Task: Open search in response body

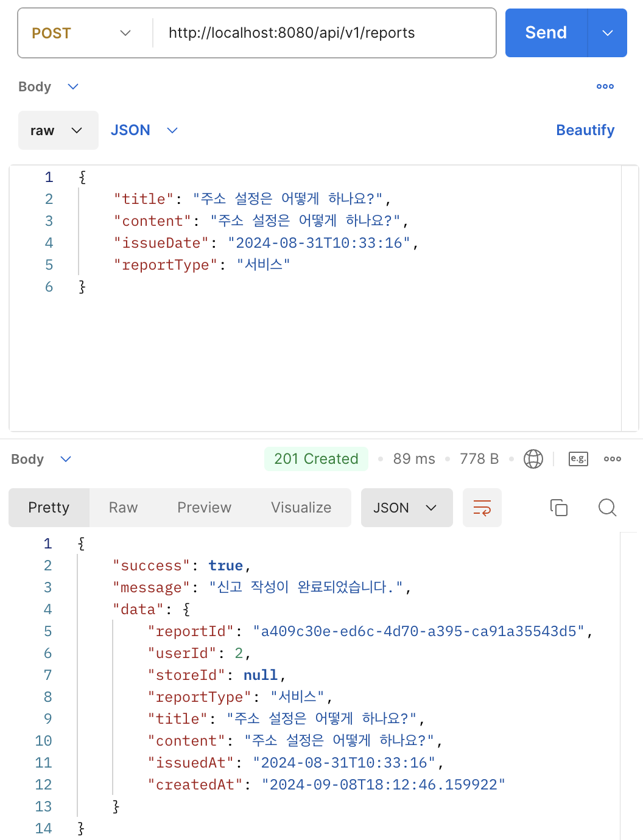Action: [x=607, y=508]
